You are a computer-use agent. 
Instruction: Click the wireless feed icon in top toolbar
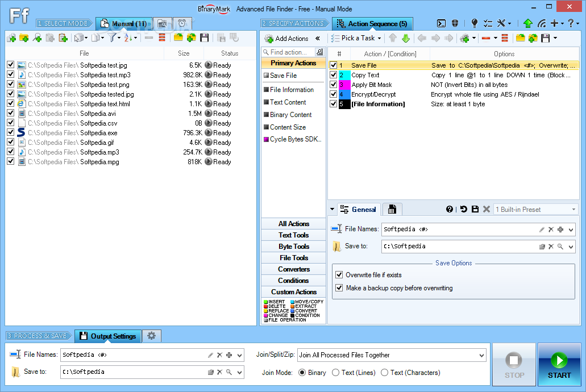click(x=542, y=23)
